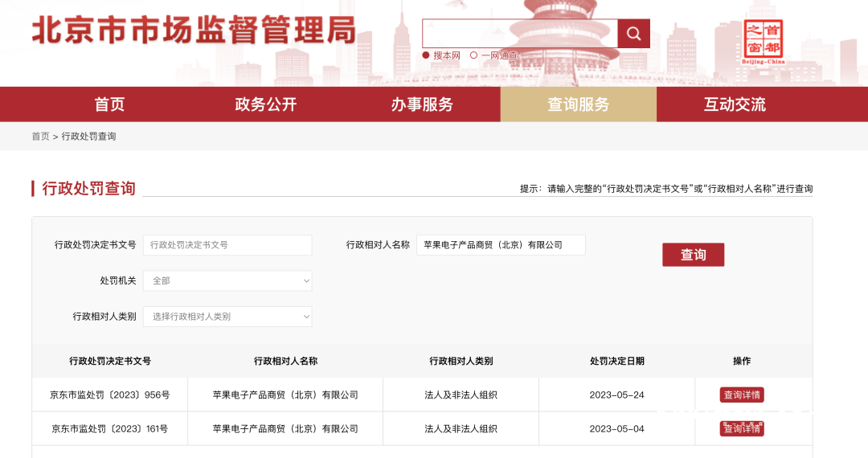Open the 选择行政相对人类别 dropdown
The width and height of the screenshot is (868, 458).
point(227,317)
